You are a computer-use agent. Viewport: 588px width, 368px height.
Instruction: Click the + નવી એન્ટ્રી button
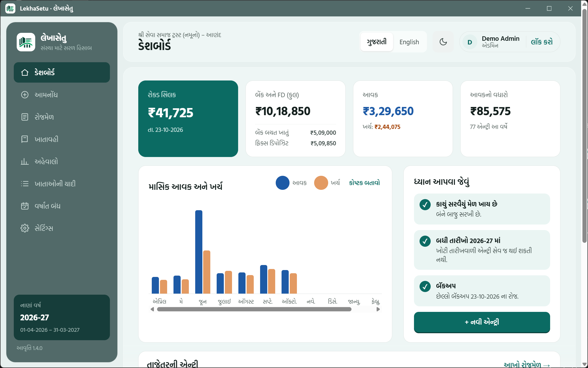482,322
